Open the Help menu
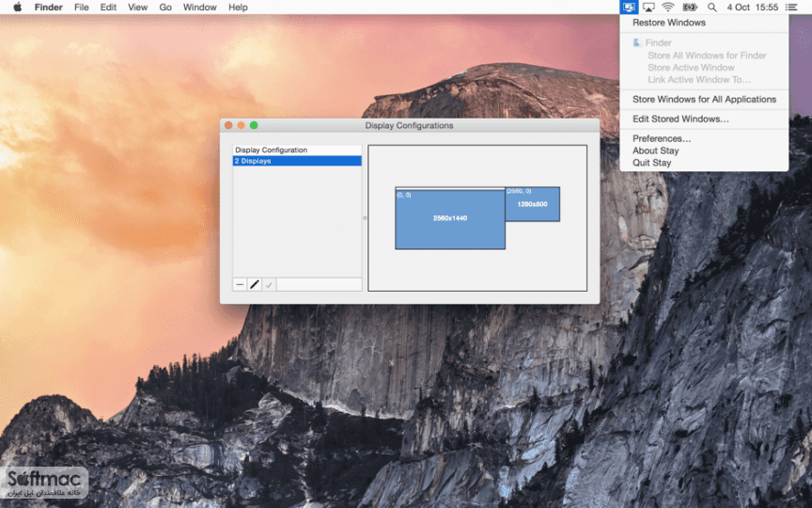The width and height of the screenshot is (812, 508). [238, 8]
